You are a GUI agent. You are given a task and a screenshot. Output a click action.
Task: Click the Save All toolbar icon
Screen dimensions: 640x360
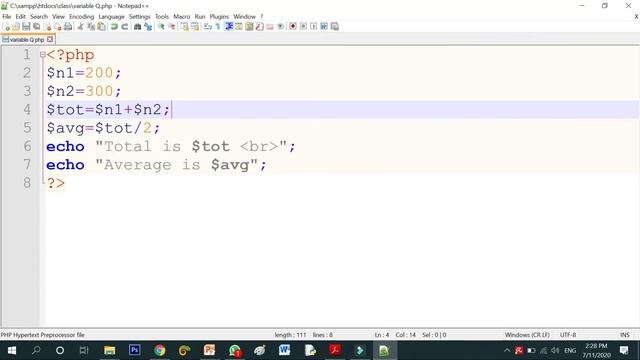click(37, 27)
